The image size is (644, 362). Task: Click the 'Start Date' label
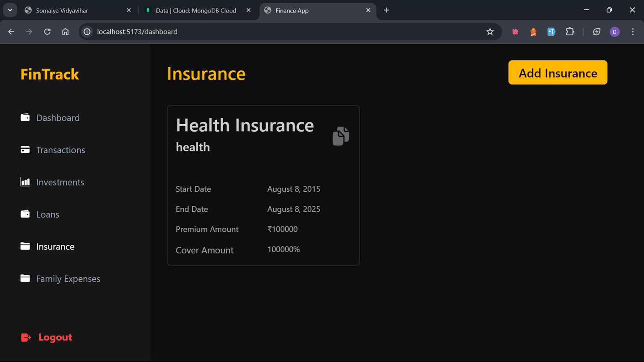(193, 189)
